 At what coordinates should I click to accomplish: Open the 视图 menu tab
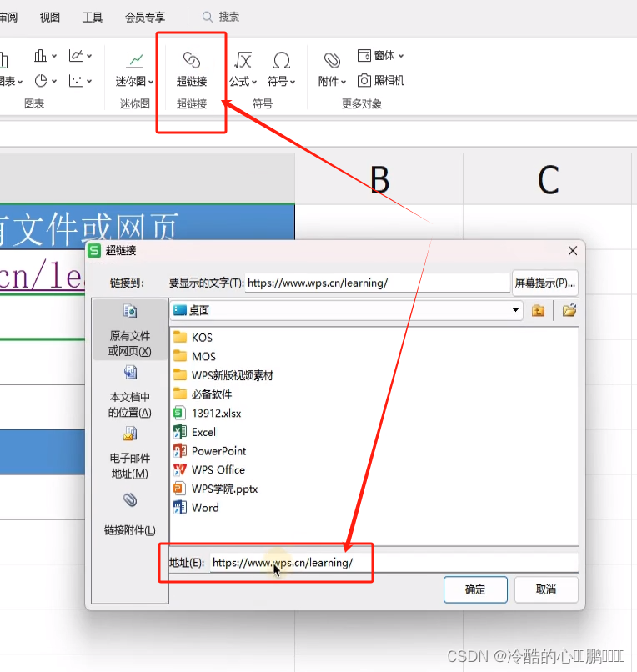point(50,18)
